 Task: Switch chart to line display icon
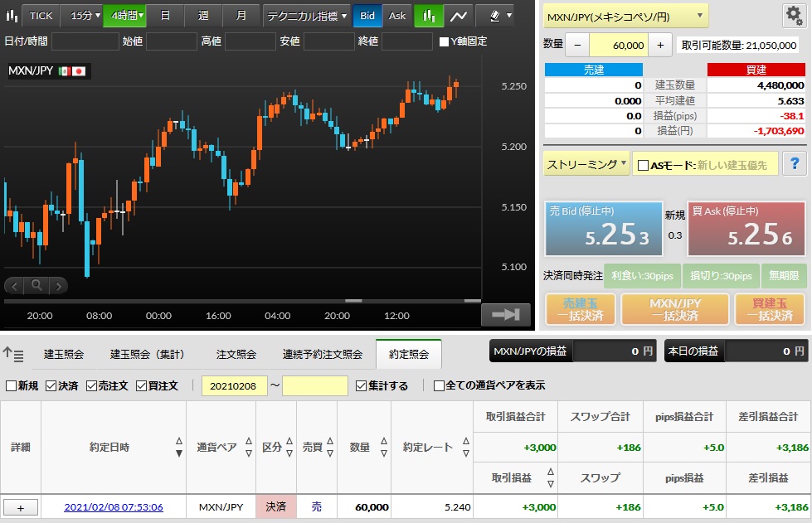coord(459,16)
